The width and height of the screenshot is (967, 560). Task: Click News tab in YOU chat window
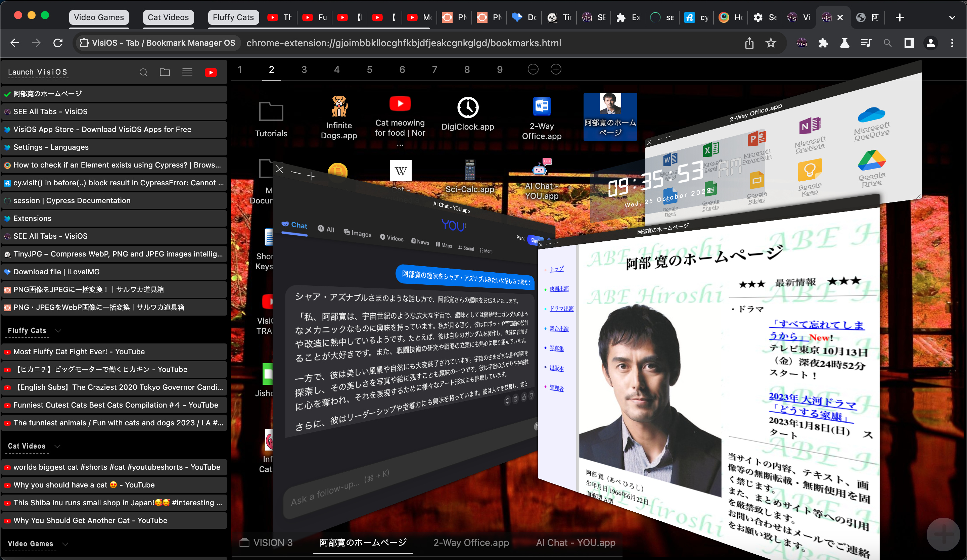click(x=420, y=242)
